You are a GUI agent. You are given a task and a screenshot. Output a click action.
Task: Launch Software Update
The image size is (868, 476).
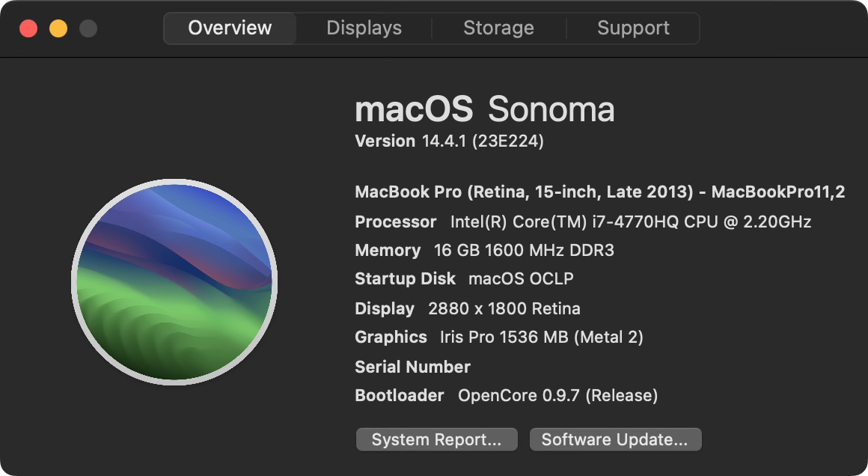(x=614, y=439)
